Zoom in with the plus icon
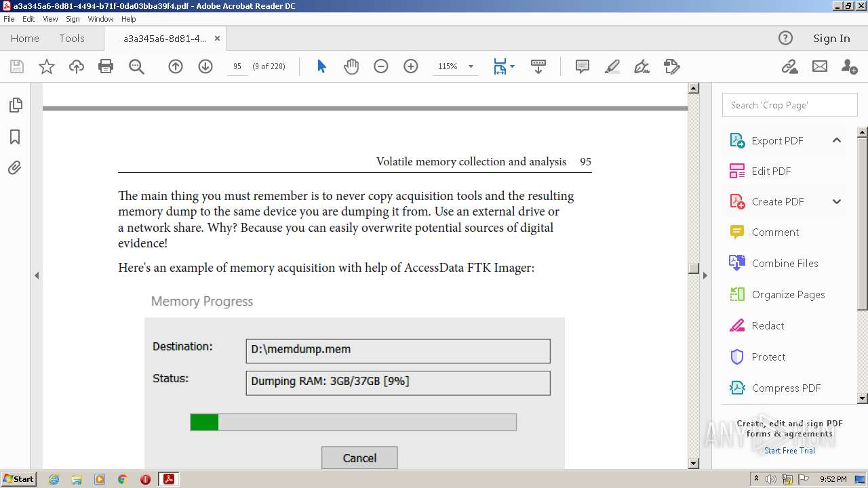Screen dimensions: 868x488 tap(411, 66)
